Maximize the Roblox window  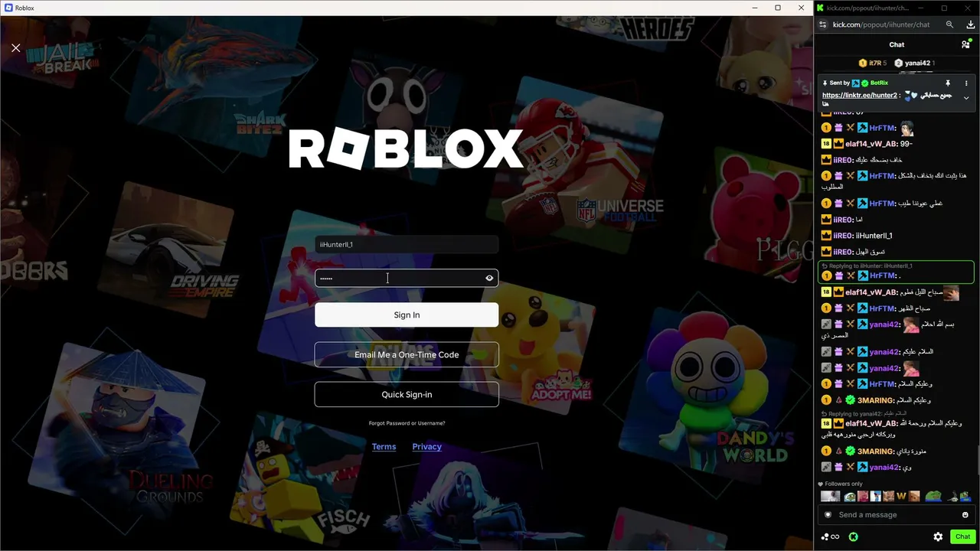click(778, 8)
